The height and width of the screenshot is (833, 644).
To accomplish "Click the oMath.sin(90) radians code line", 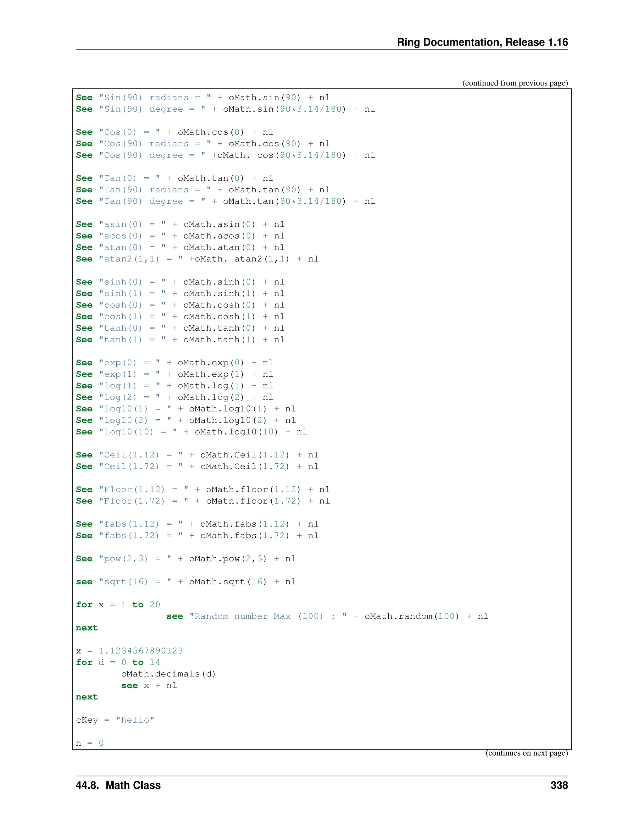I will tap(203, 98).
